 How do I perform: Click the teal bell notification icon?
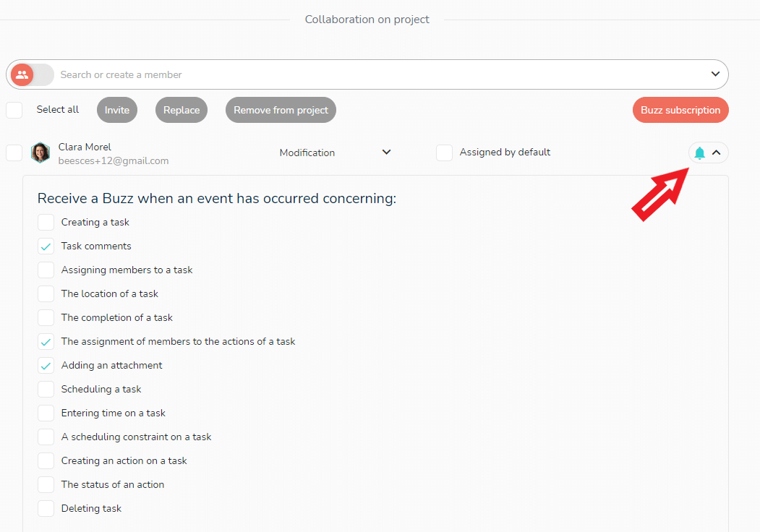point(699,153)
